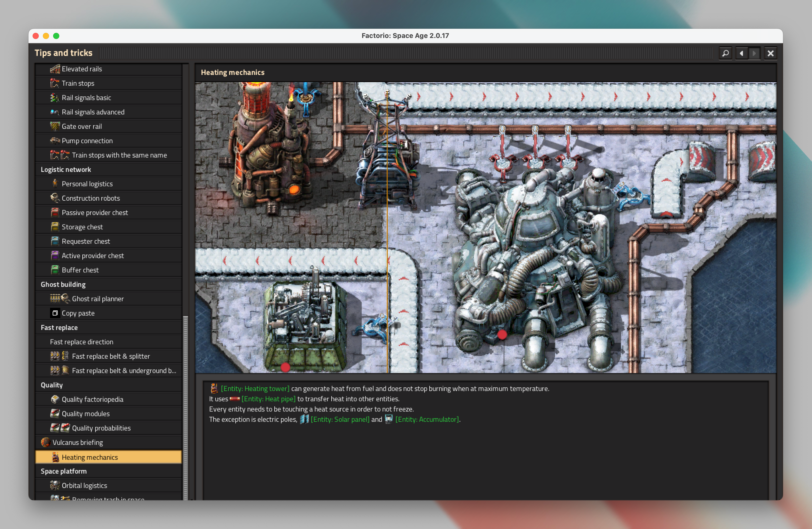Open Train stops with the same name

coord(109,155)
